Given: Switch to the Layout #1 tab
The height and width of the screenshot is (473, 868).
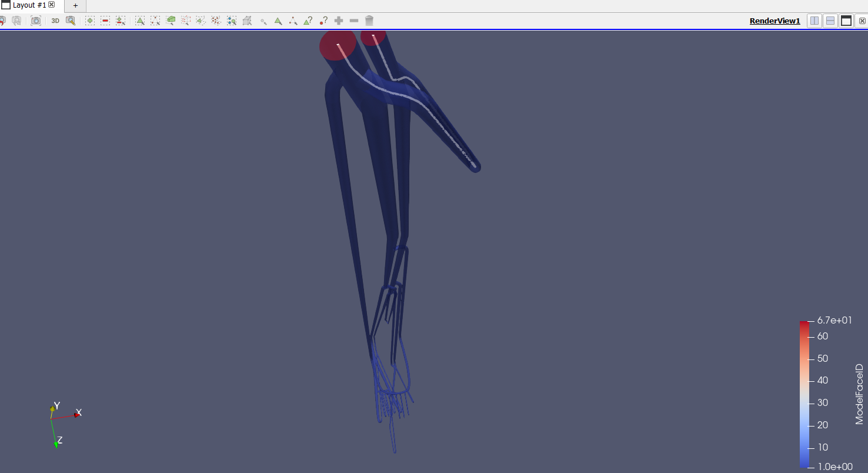Looking at the screenshot, I should [x=28, y=5].
